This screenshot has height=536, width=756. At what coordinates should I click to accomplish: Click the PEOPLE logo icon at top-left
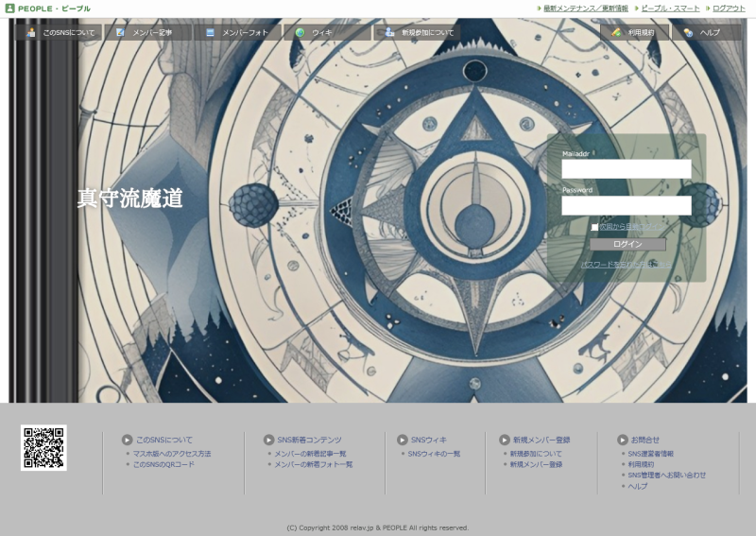coord(9,9)
